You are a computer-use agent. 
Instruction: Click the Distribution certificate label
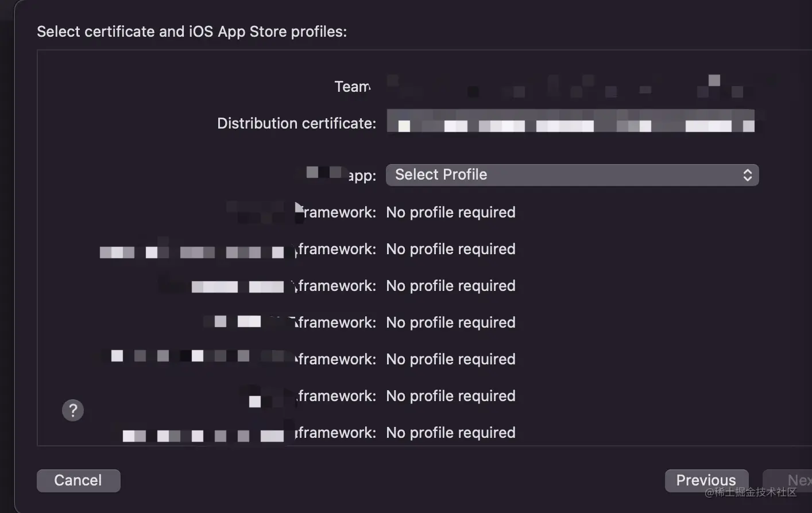coord(296,123)
